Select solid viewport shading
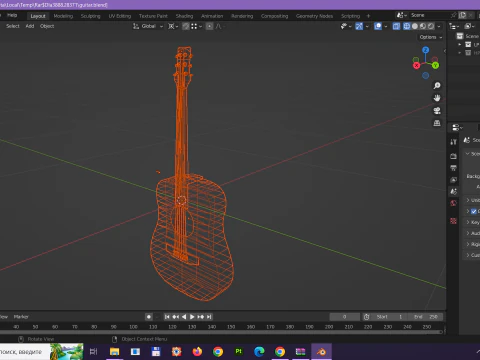Screen dimensions: 480x360 coord(415,26)
